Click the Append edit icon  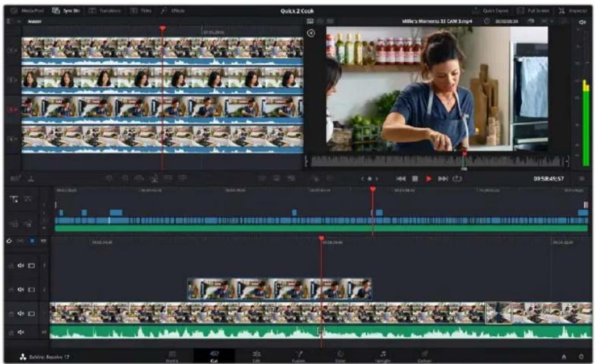[124, 178]
